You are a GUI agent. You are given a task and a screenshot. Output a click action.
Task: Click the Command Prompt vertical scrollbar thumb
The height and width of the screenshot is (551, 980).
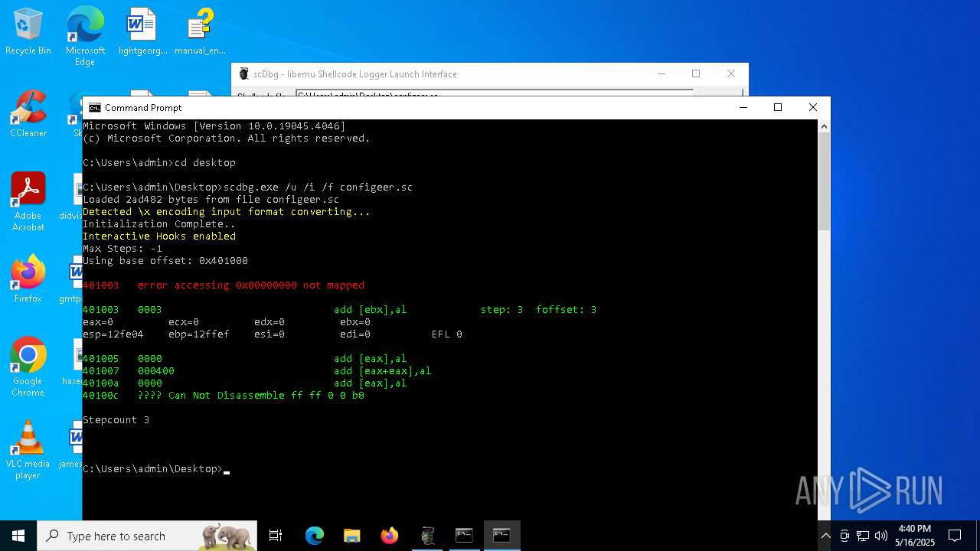click(x=824, y=181)
